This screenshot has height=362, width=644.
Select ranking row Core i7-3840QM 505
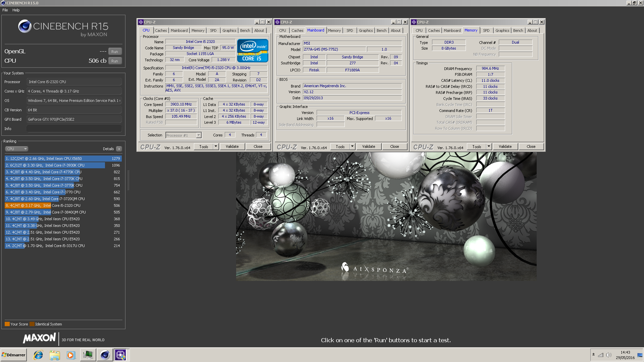click(63, 212)
